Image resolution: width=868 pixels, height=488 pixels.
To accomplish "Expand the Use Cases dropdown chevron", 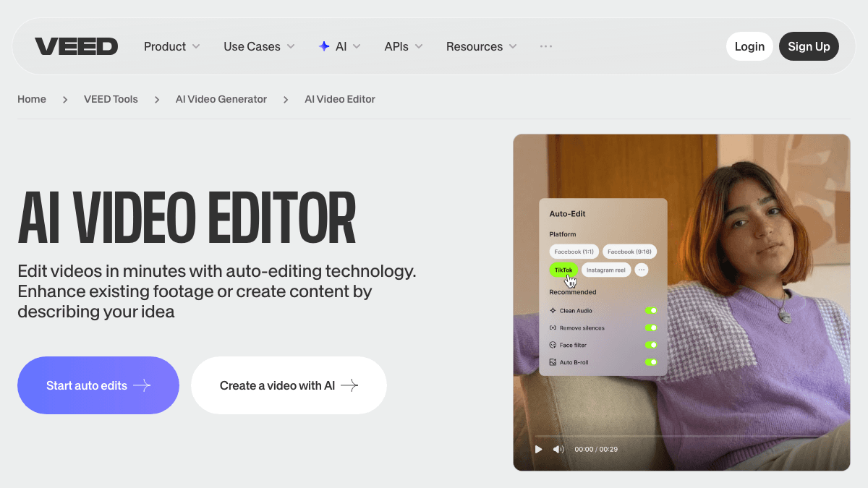I will [291, 46].
